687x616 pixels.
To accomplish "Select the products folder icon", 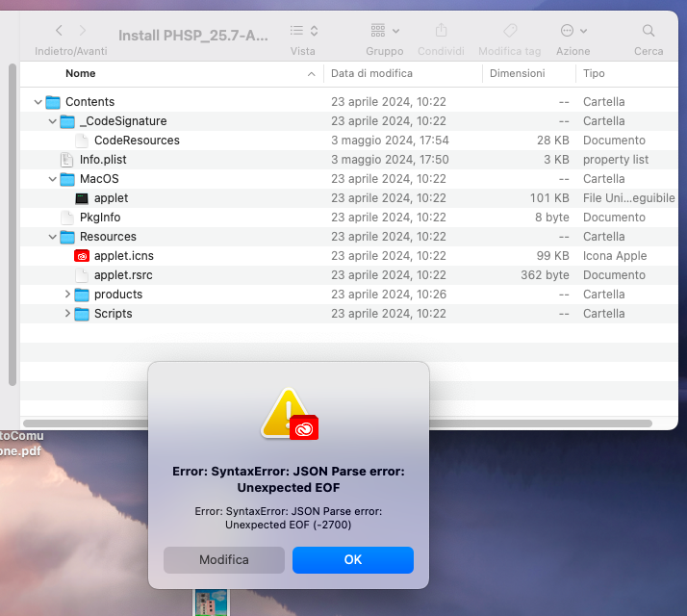I will pos(82,295).
